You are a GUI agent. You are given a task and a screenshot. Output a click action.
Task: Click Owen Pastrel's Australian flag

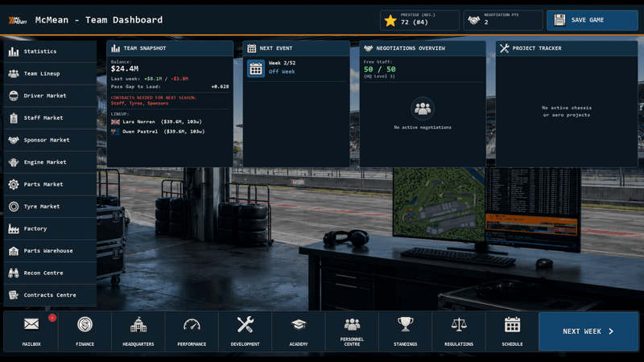point(115,132)
